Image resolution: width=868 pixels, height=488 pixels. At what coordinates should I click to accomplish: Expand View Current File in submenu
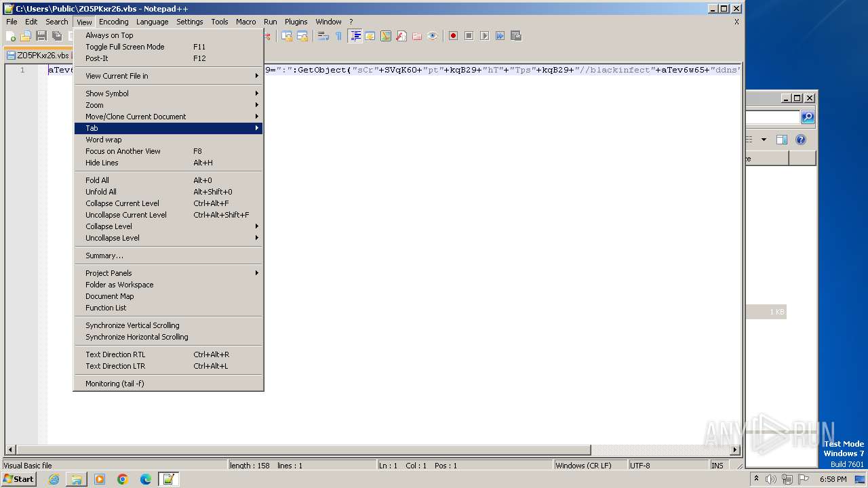168,76
